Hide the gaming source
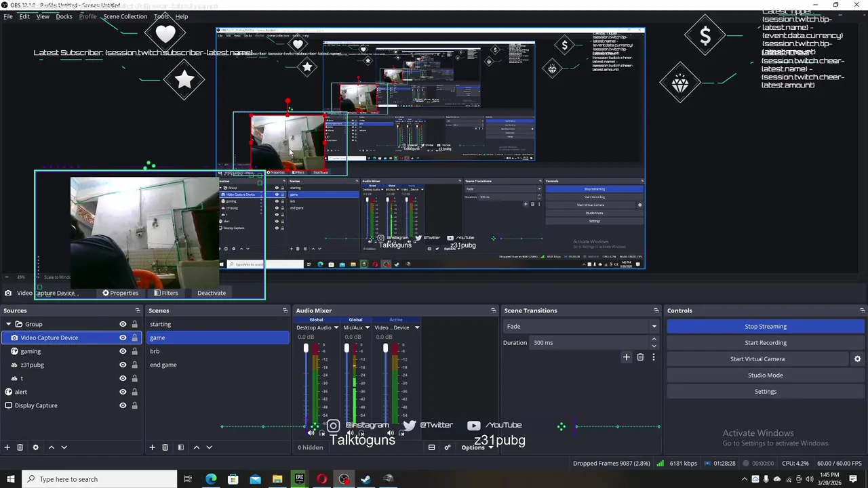Viewport: 868px width, 488px height. pos(123,351)
